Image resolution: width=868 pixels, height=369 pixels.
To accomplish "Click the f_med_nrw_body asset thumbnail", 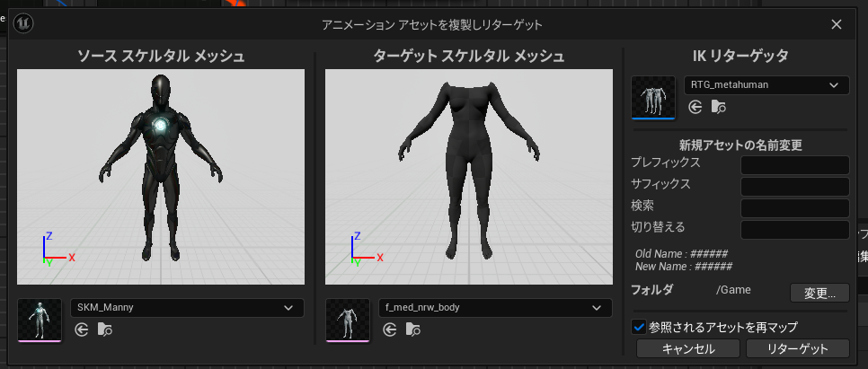I will (x=347, y=320).
